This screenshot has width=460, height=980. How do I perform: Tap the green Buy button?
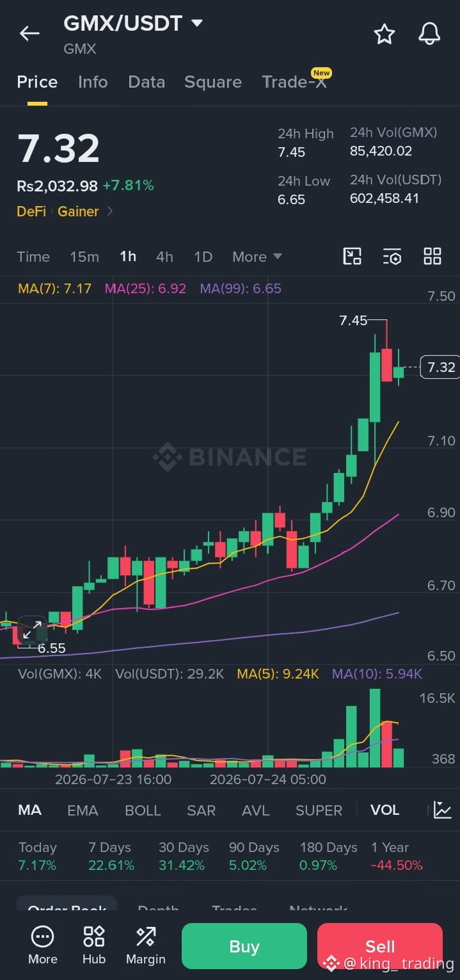pos(244,946)
